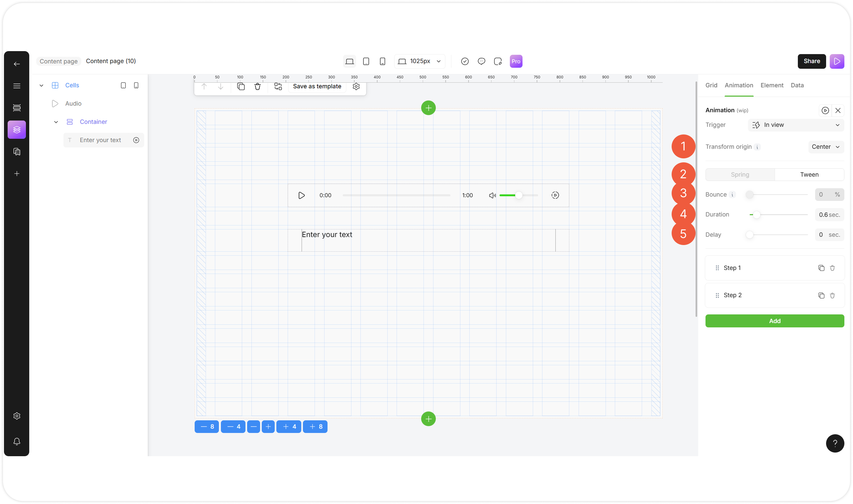Image resolution: width=853 pixels, height=504 pixels.
Task: Select the Spring animation type
Action: 740,175
